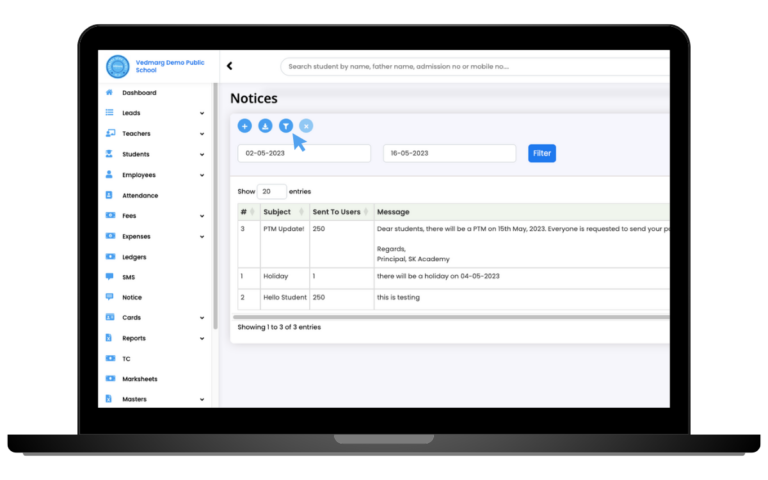This screenshot has width=768, height=480.
Task: Click the download notices icon
Action: click(x=265, y=126)
